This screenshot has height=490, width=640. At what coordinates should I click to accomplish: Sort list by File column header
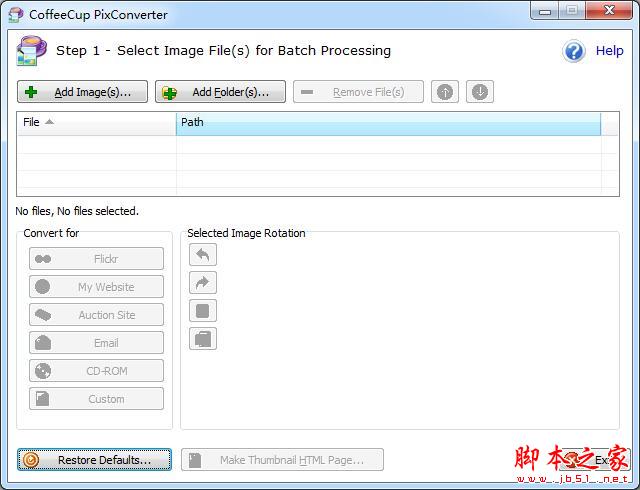pyautogui.click(x=96, y=122)
